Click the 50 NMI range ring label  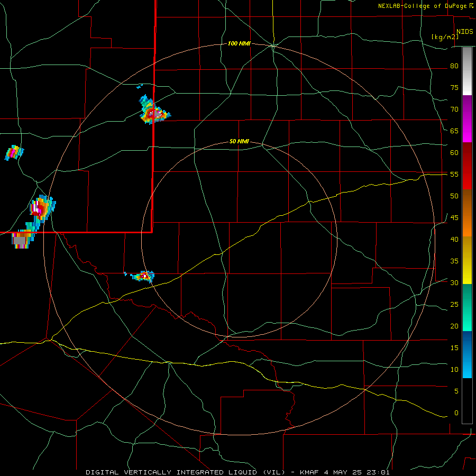click(x=239, y=141)
